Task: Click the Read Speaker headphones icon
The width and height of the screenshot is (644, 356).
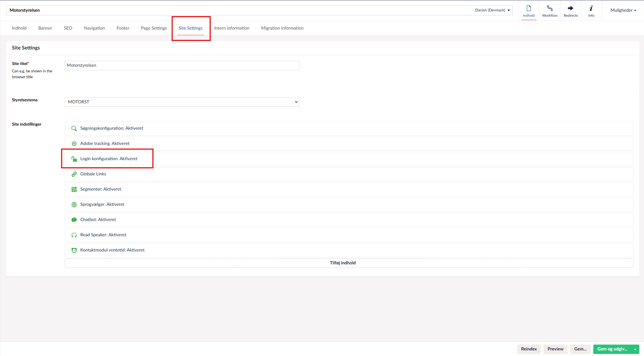Action: pyautogui.click(x=74, y=235)
